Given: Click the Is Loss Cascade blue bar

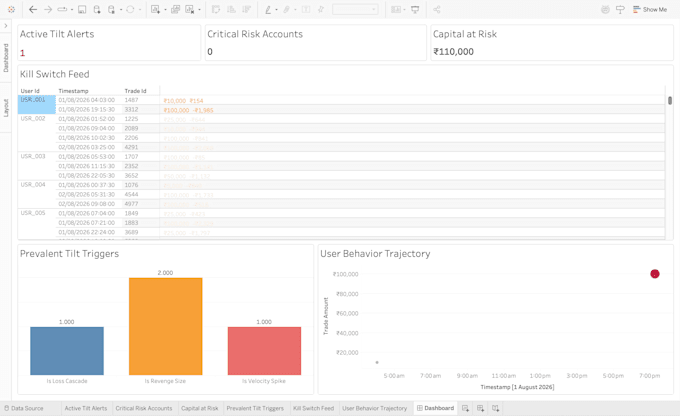Looking at the screenshot, I should (67, 350).
